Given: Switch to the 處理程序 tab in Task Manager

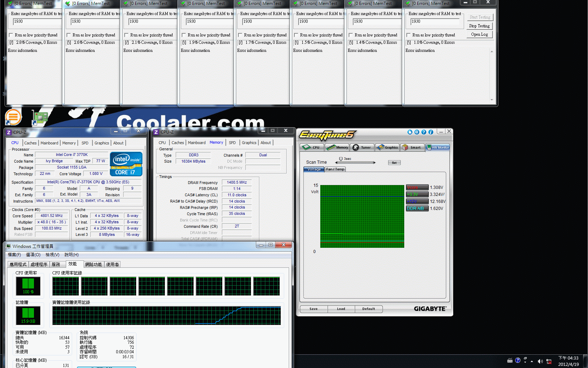Looking at the screenshot, I should click(39, 265).
